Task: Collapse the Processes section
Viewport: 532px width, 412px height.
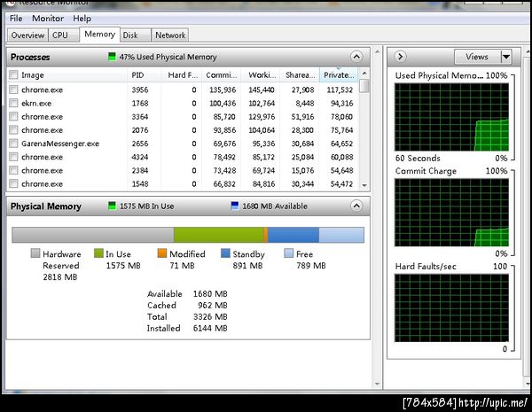Action: pyautogui.click(x=356, y=57)
